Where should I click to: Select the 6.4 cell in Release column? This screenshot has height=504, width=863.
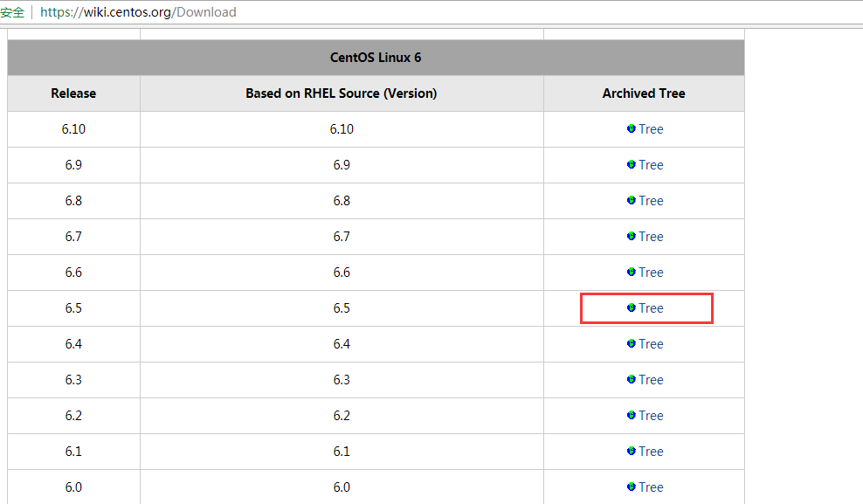[x=73, y=344]
